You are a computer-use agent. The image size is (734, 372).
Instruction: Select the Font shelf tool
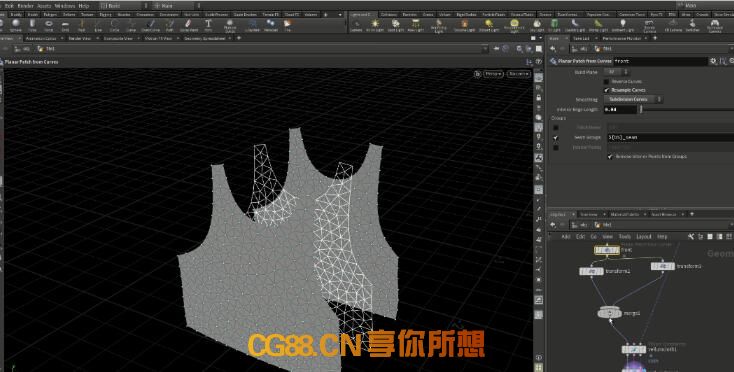[208, 25]
